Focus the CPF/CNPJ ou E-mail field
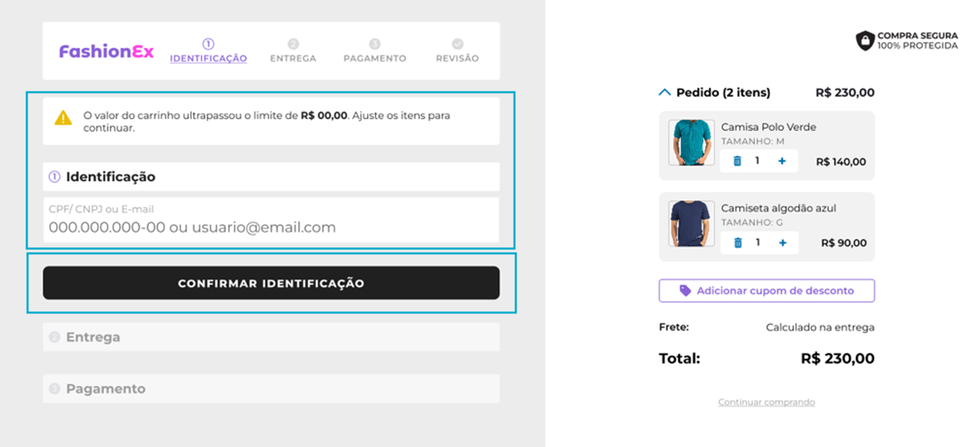980x447 pixels. point(271,220)
